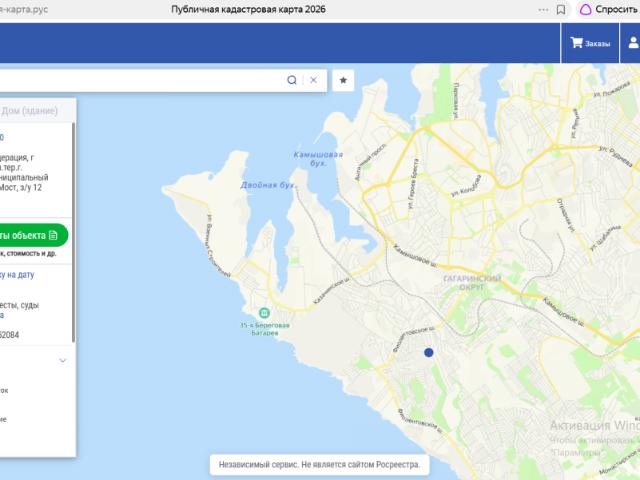Image resolution: width=640 pixels, height=480 pixels.
Task: Click the address text ending 'з/у 12'
Action: pyautogui.click(x=24, y=172)
